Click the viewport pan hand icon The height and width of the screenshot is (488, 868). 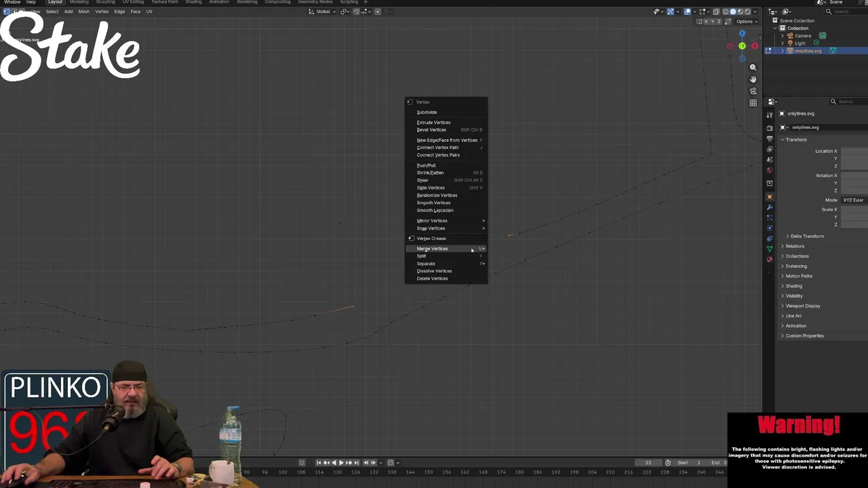tap(753, 79)
